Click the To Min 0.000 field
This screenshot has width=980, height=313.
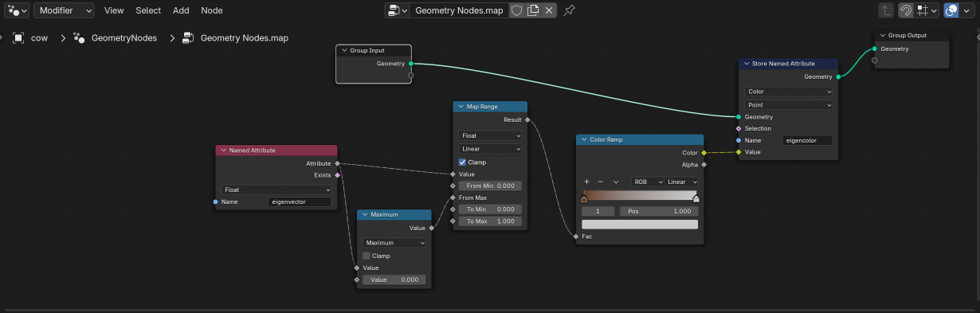tap(490, 209)
